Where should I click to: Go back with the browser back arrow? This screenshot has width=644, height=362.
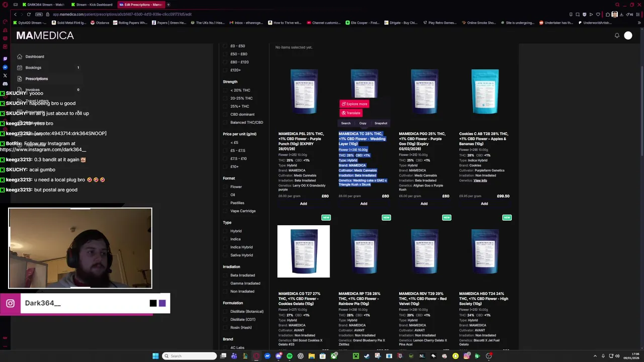[15, 14]
